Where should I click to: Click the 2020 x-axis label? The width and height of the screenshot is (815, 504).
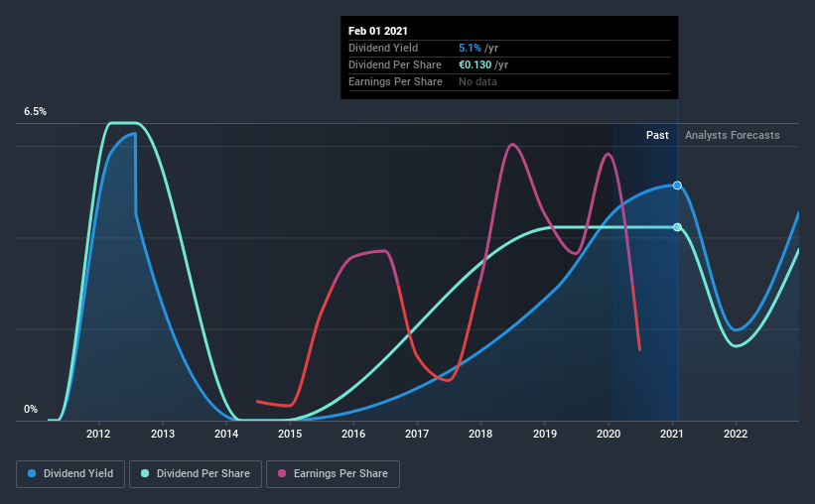point(609,434)
